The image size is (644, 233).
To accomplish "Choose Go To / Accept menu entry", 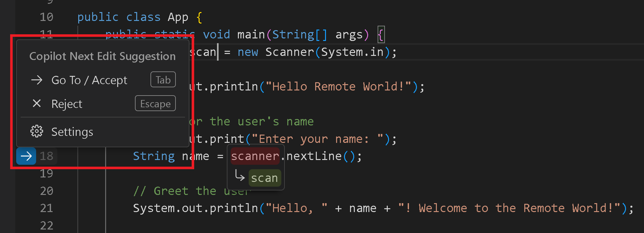I will (89, 80).
